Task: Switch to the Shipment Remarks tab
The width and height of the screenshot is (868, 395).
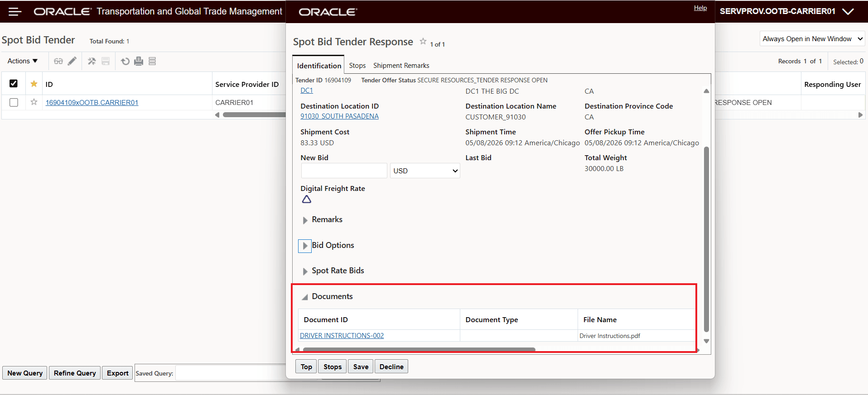Action: tap(401, 66)
